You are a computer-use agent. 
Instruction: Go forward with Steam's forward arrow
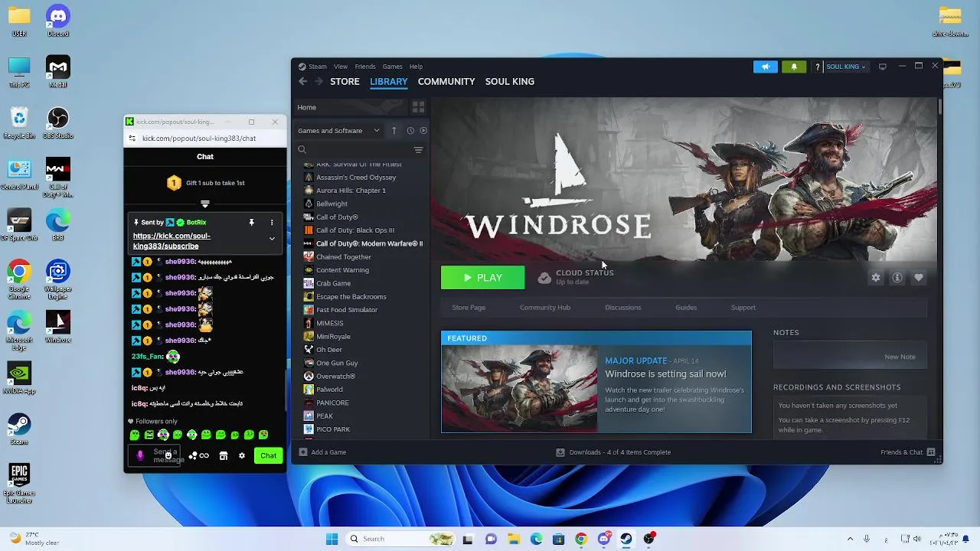click(318, 81)
